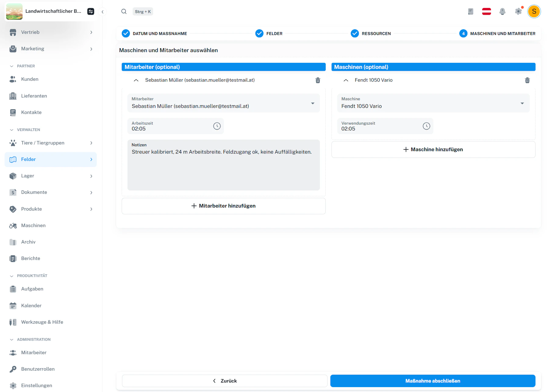Viewport: 552px width, 392px height.
Task: Click the Lieferanten building icon
Action: [x=13, y=96]
